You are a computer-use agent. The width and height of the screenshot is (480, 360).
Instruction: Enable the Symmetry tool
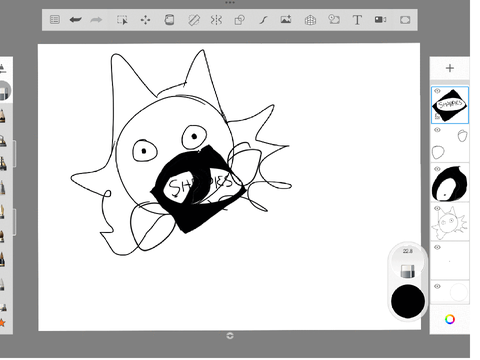(216, 20)
